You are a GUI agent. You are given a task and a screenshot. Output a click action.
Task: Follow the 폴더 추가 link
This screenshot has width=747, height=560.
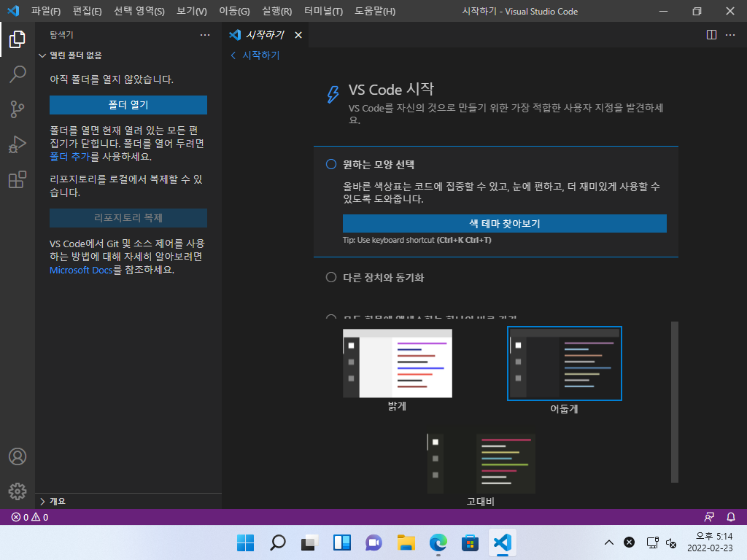pyautogui.click(x=69, y=157)
